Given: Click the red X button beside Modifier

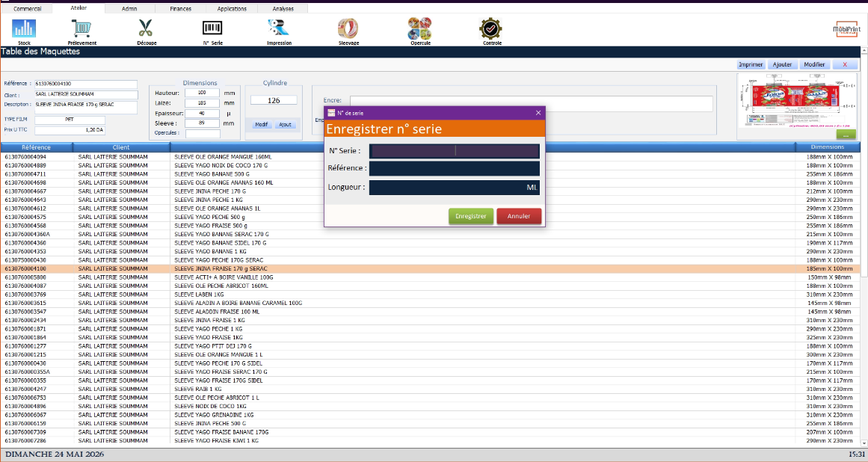Looking at the screenshot, I should 845,65.
